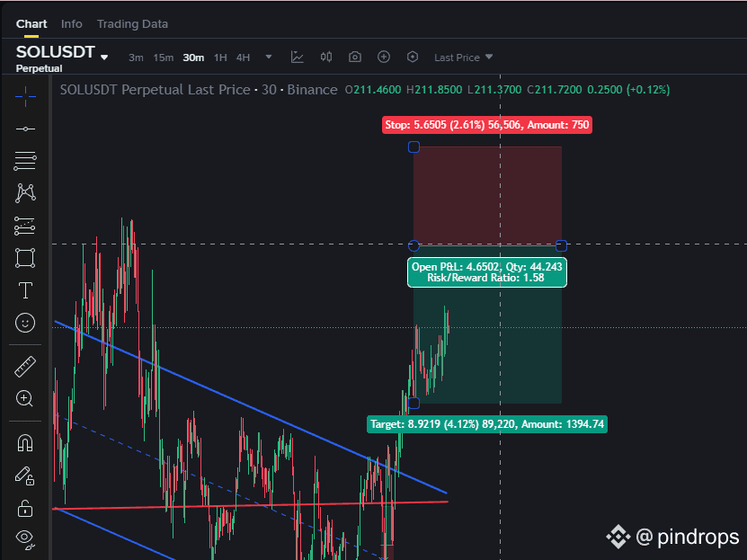Select the 15m timeframe
747x560 pixels.
pos(164,58)
